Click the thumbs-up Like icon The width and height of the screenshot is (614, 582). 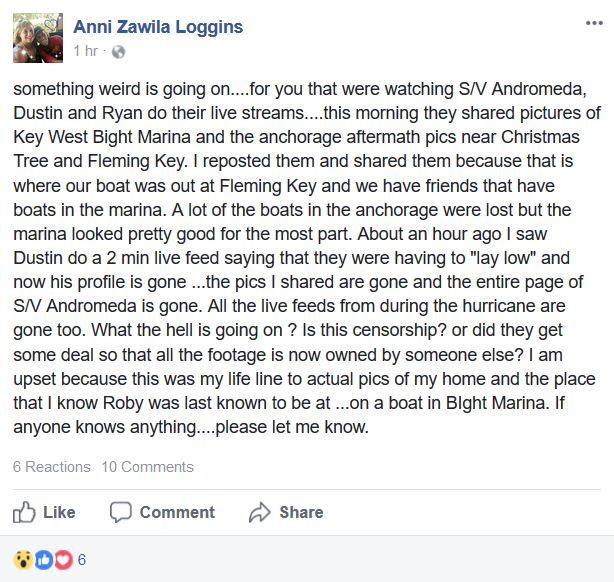click(24, 512)
